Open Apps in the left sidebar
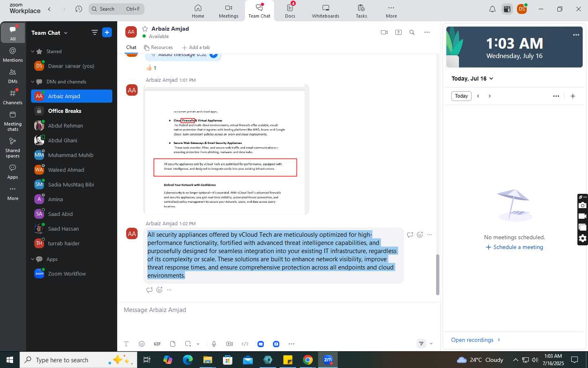 (13, 172)
